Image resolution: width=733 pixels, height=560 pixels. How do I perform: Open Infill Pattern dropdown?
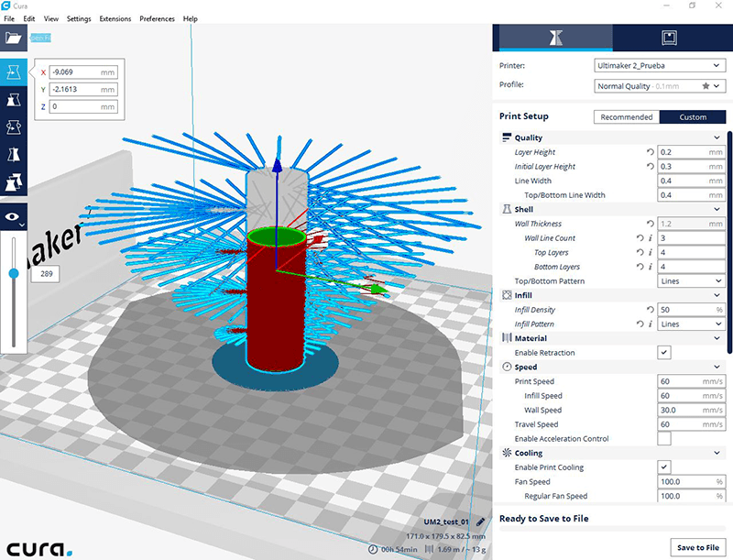[x=692, y=324]
